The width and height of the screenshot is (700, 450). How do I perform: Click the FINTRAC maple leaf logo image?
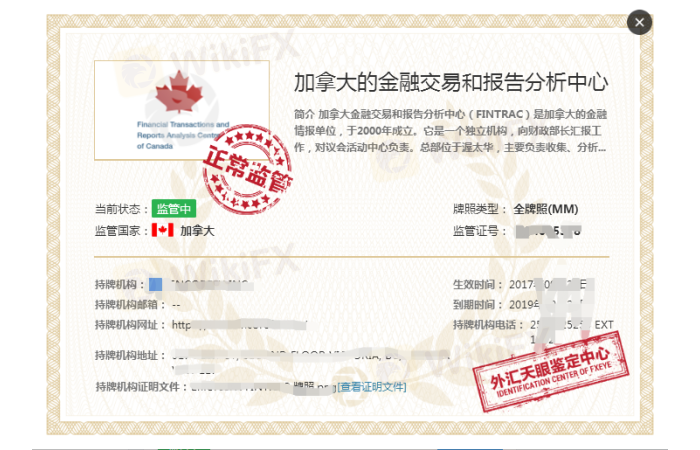182,110
